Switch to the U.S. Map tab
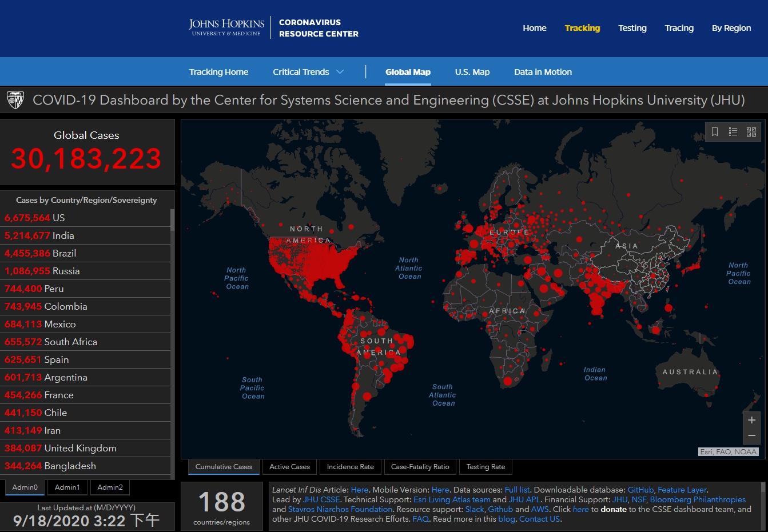 coord(472,72)
